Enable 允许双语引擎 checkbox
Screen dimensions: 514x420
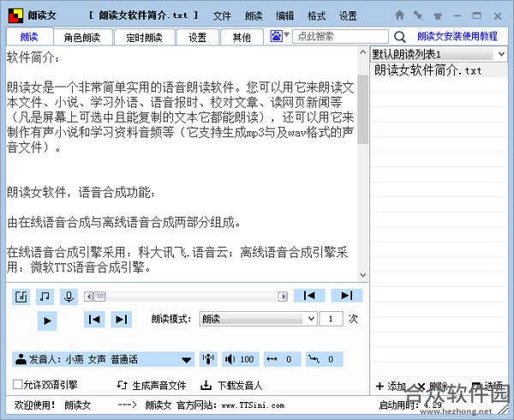pyautogui.click(x=17, y=384)
